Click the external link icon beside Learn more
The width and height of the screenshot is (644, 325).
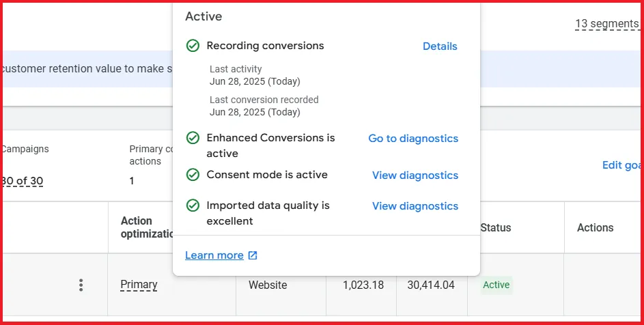(253, 255)
